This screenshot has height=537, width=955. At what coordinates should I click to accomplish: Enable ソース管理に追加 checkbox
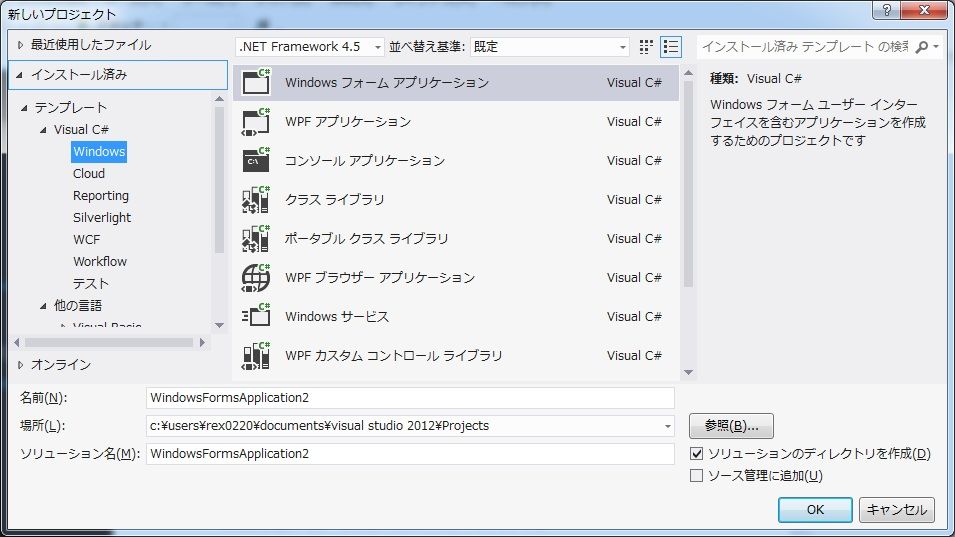point(697,476)
